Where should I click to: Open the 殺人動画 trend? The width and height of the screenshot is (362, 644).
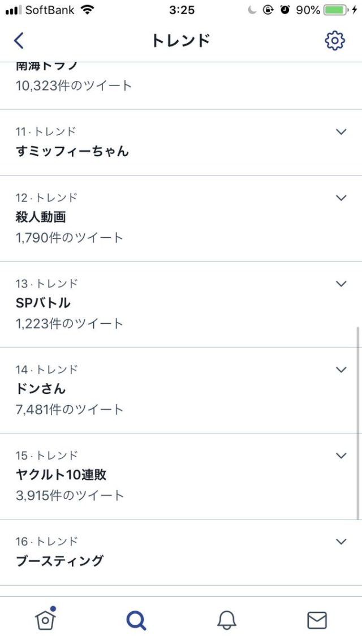(x=42, y=217)
